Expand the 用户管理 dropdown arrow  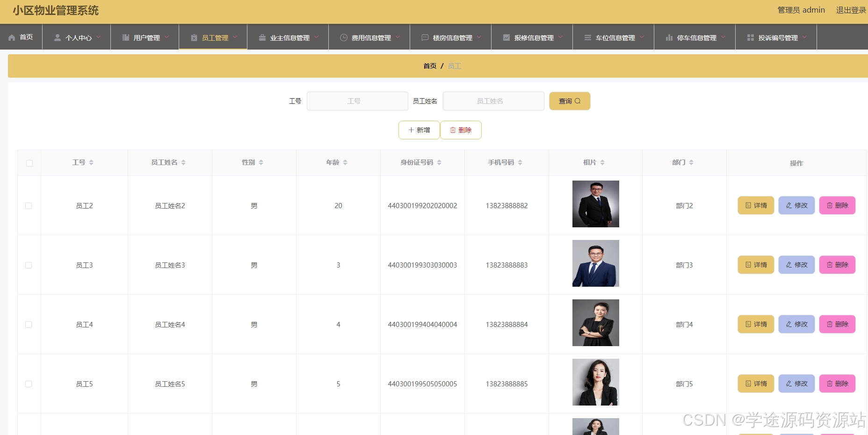(x=166, y=37)
